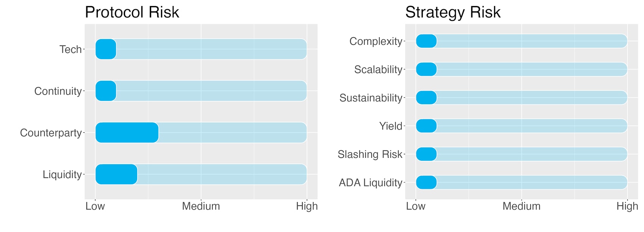Select the Continuity axis label
Screen dimensions: 644x232
click(x=58, y=91)
